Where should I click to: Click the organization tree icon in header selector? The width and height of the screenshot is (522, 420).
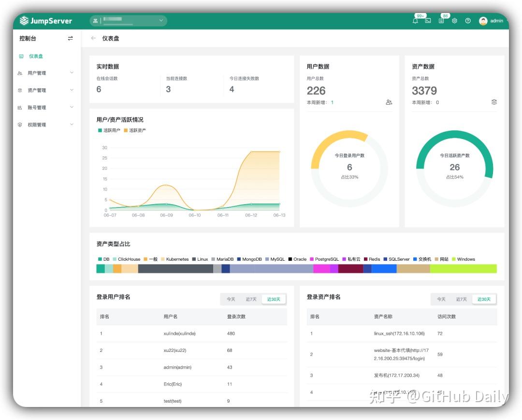(95, 21)
